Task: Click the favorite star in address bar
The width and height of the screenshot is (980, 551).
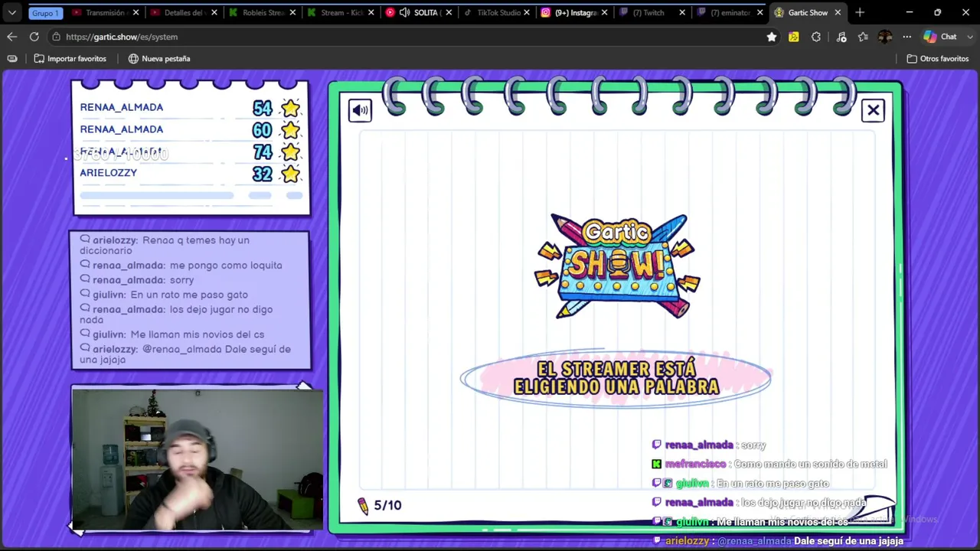Action: coord(772,37)
